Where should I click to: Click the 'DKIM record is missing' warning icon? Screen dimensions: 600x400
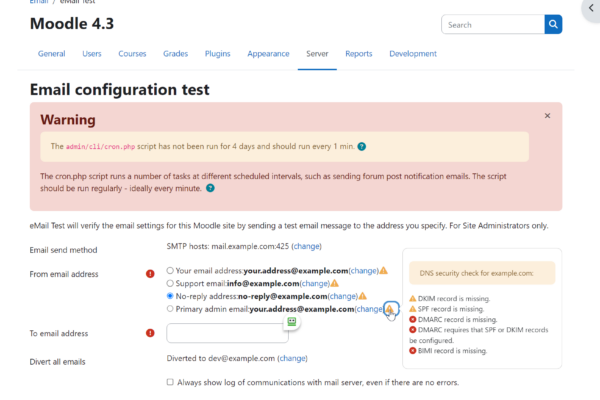coord(412,299)
